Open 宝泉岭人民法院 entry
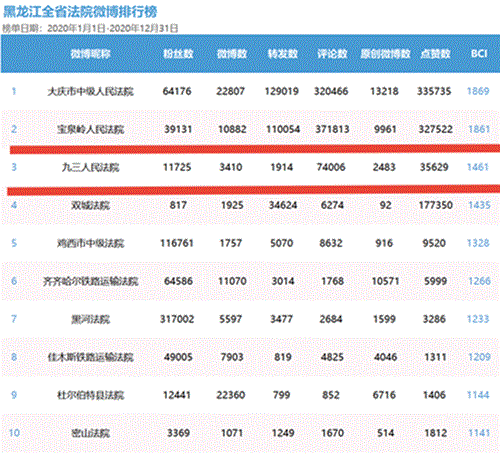The height and width of the screenshot is (456, 500). [90, 129]
